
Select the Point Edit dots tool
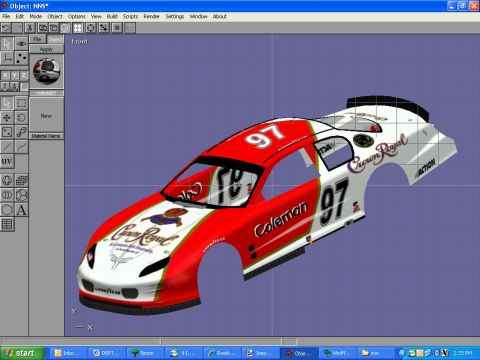click(21, 58)
